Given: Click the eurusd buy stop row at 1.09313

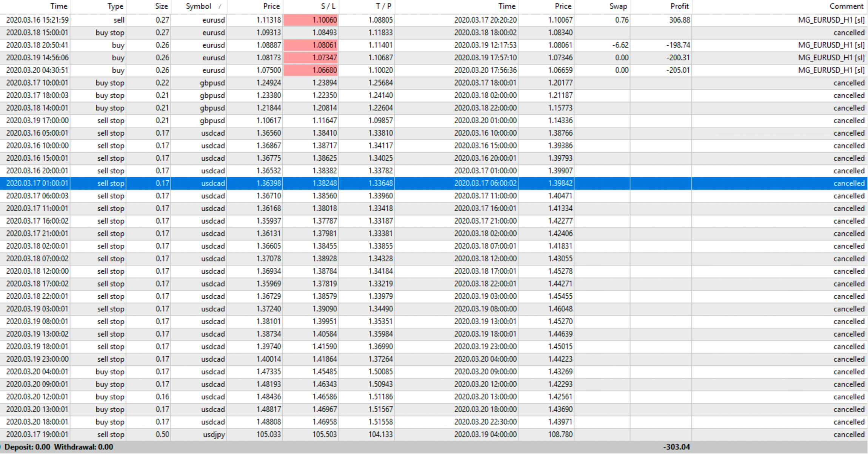Looking at the screenshot, I should [x=268, y=33].
